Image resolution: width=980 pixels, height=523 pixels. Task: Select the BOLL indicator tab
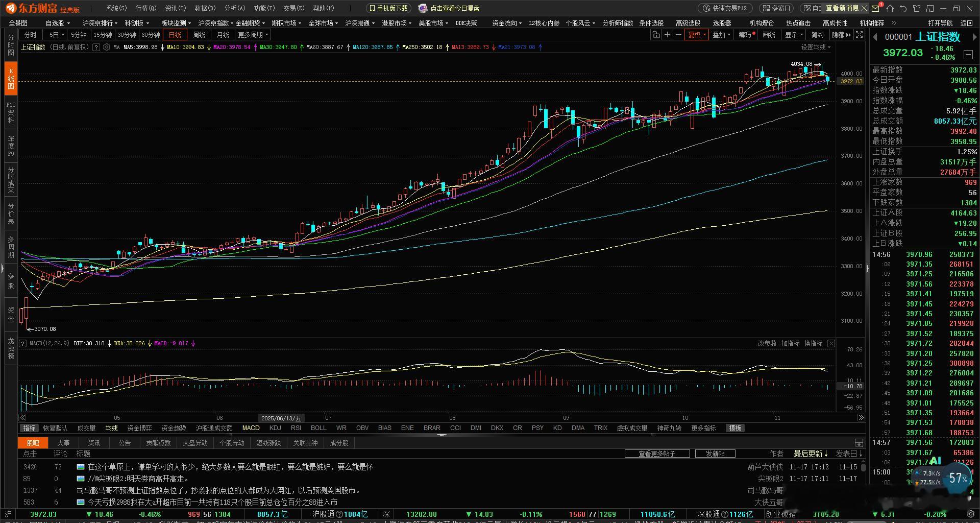click(318, 428)
